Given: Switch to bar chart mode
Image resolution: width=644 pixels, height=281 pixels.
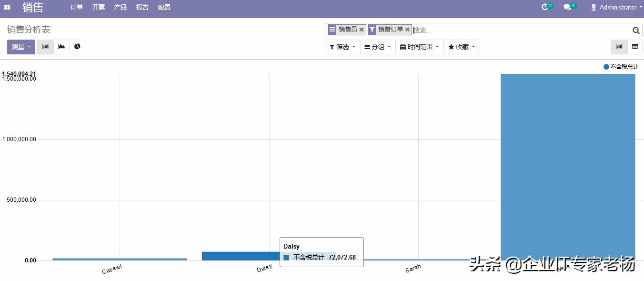Looking at the screenshot, I should tap(45, 47).
